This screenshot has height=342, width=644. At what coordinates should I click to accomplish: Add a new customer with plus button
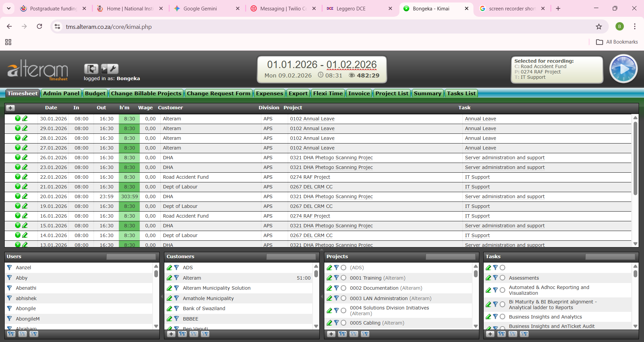pyautogui.click(x=171, y=334)
